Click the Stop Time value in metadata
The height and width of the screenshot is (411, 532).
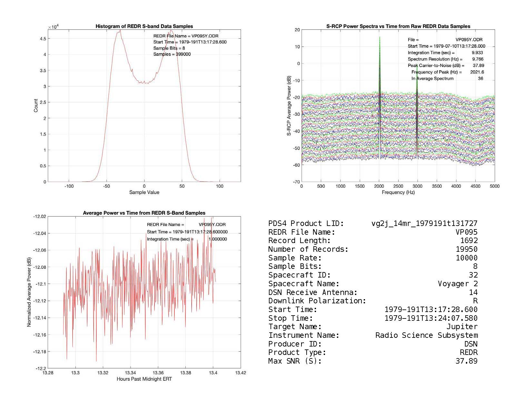pyautogui.click(x=431, y=318)
